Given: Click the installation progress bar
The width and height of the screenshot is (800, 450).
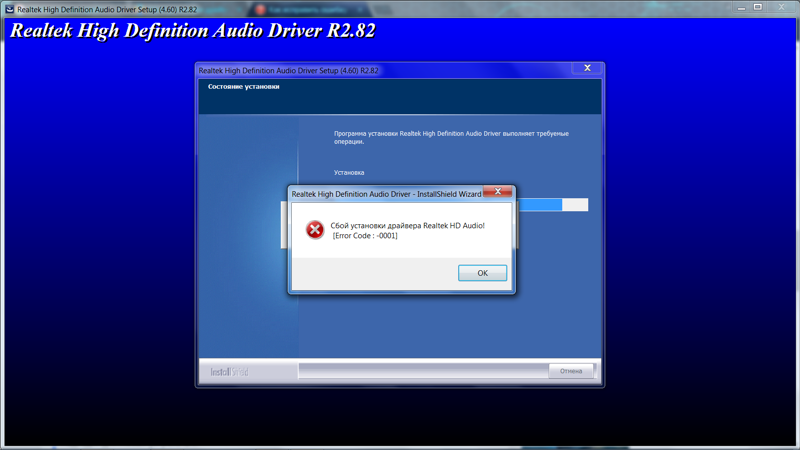Looking at the screenshot, I should 553,205.
